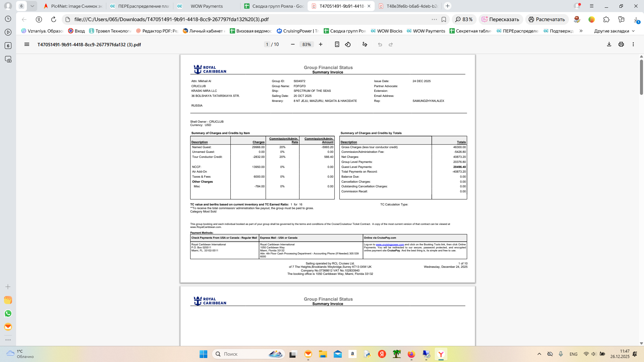Click the vertical scrollbar of PDF viewer
The width and height of the screenshot is (644, 362).
(x=641, y=77)
